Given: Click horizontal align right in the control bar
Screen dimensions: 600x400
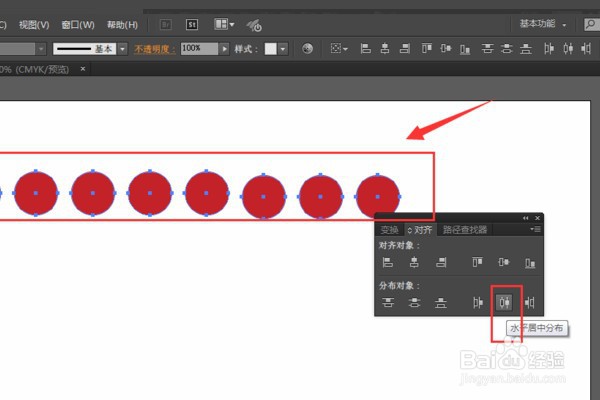Looking at the screenshot, I should pyautogui.click(x=405, y=49).
